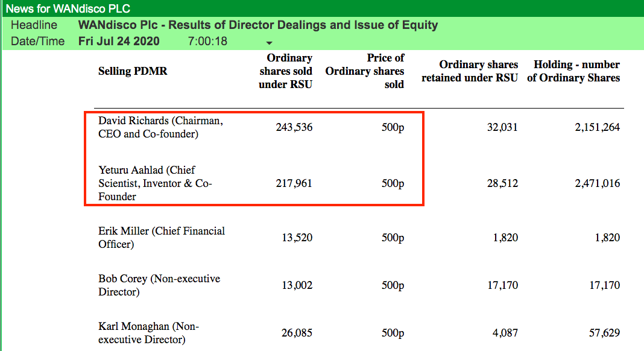Click the 500p price in Bob Corey row
644x351 pixels.
pos(393,285)
